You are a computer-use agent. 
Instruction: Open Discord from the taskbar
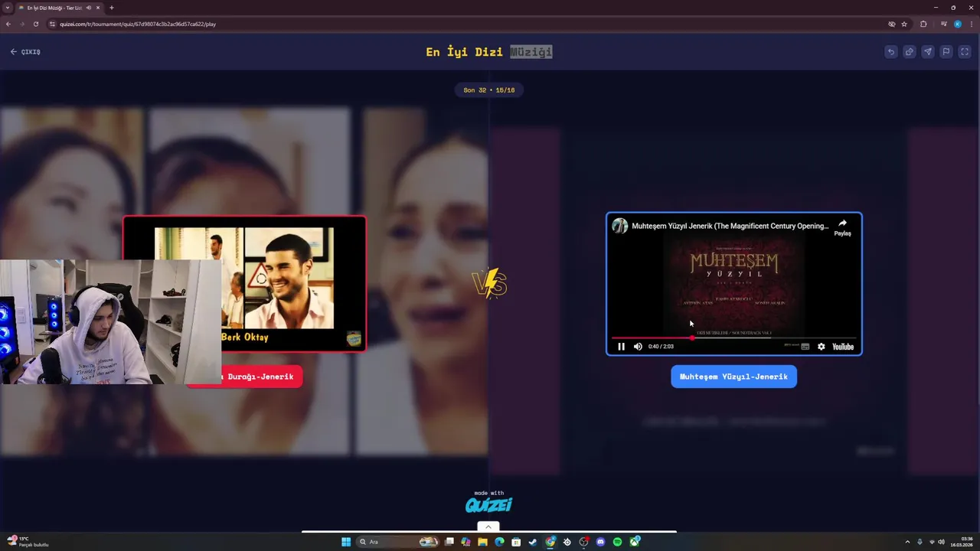(x=600, y=542)
